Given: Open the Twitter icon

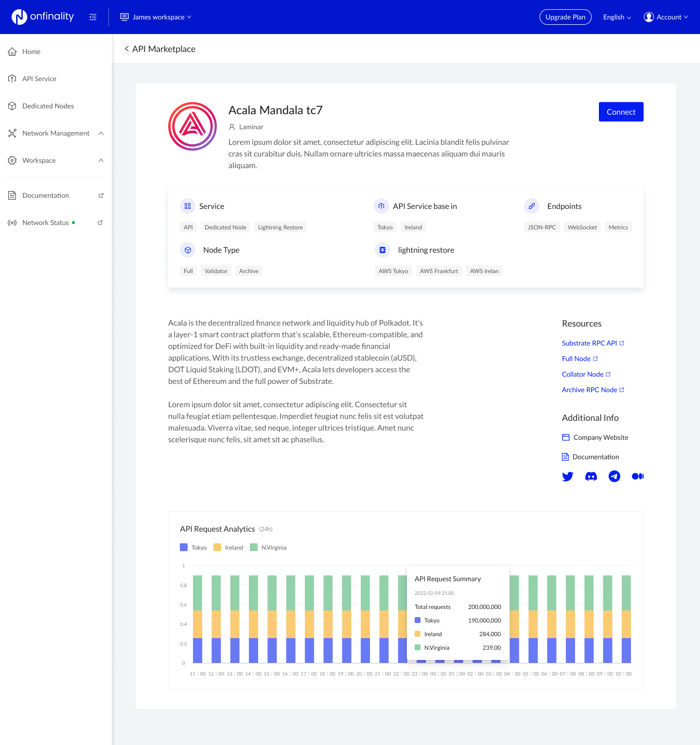Looking at the screenshot, I should (x=568, y=476).
